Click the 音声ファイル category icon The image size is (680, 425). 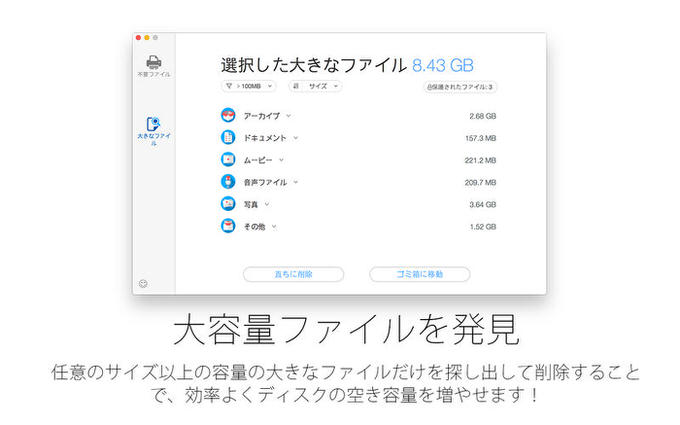click(x=227, y=182)
